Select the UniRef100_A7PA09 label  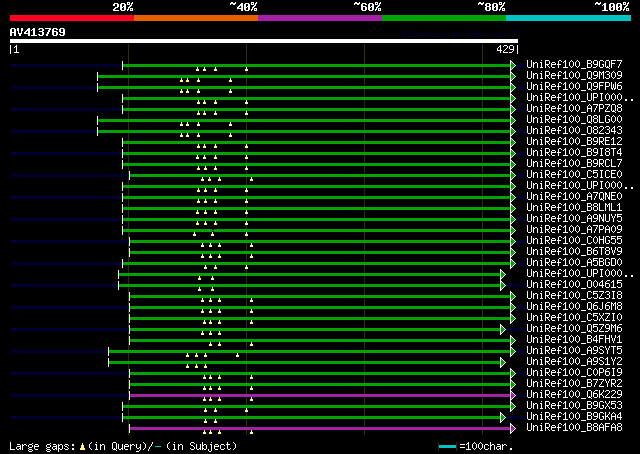pos(574,230)
